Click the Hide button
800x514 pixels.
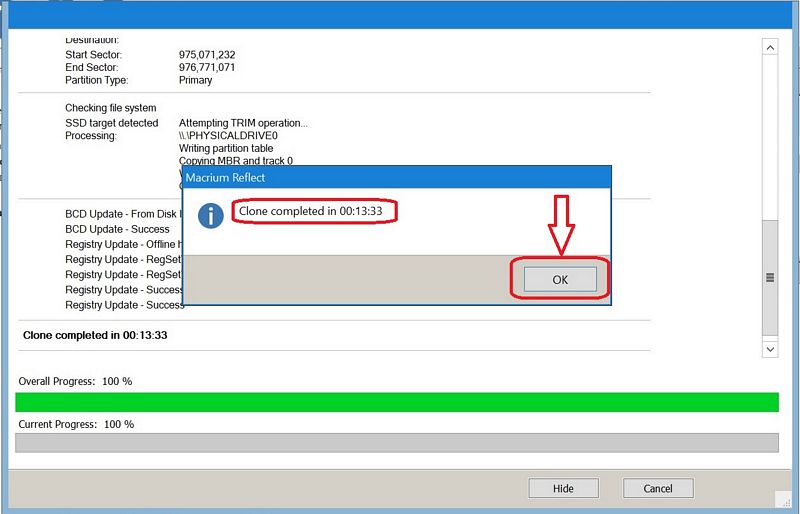point(563,488)
